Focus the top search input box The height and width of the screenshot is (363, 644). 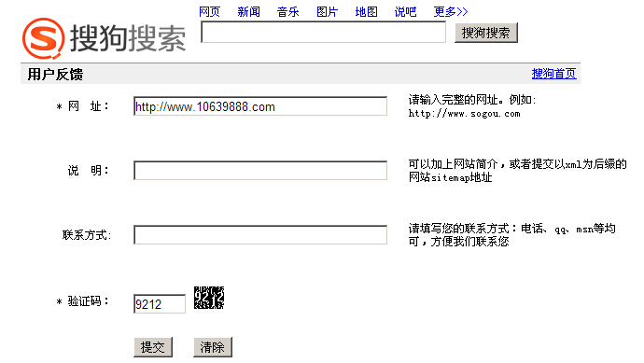pos(323,32)
